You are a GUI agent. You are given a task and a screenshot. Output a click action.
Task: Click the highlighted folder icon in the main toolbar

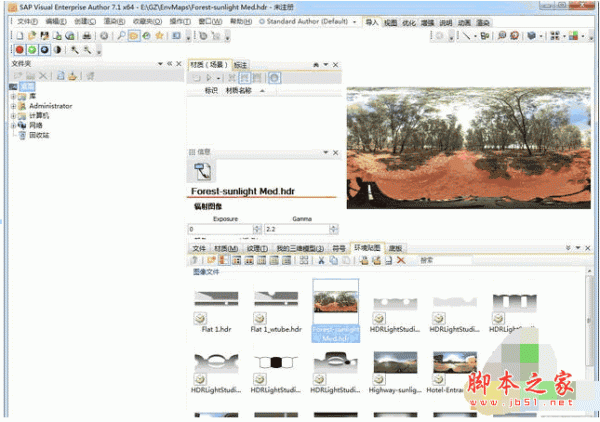point(134,36)
